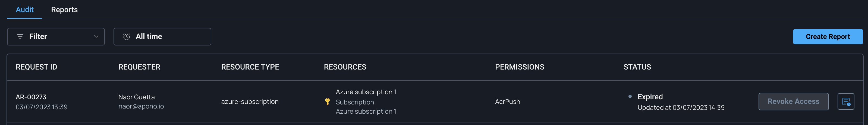This screenshot has height=125, width=868.
Task: Click requester email naor@apono.io
Action: [x=141, y=107]
